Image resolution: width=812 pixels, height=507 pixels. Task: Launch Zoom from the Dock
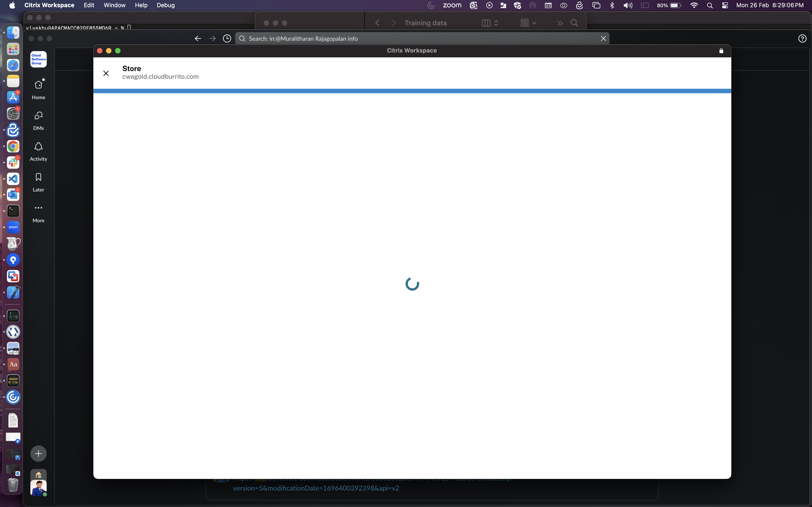point(13,227)
